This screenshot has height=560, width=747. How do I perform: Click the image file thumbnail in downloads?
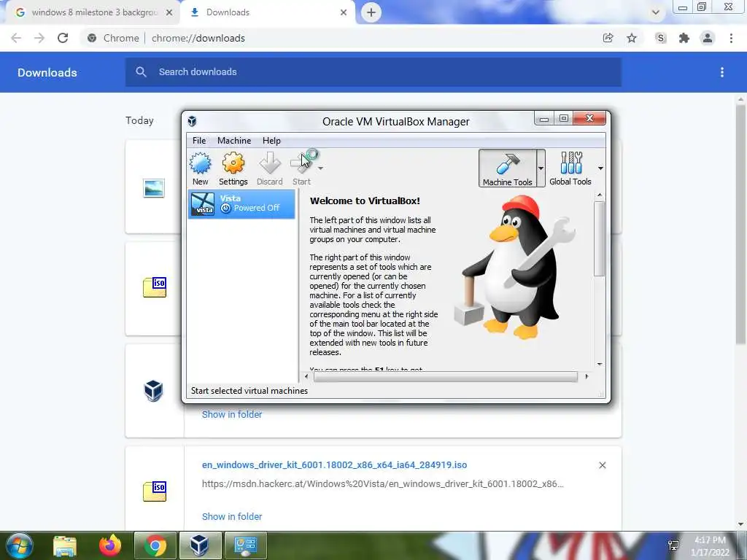[x=154, y=188]
